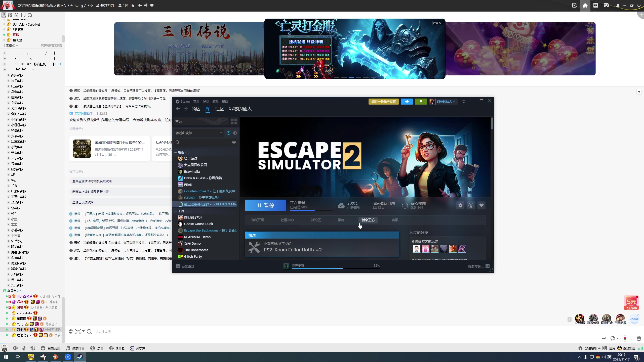
Task: Toggle the YY microphone icon
Action: click(x=24, y=348)
